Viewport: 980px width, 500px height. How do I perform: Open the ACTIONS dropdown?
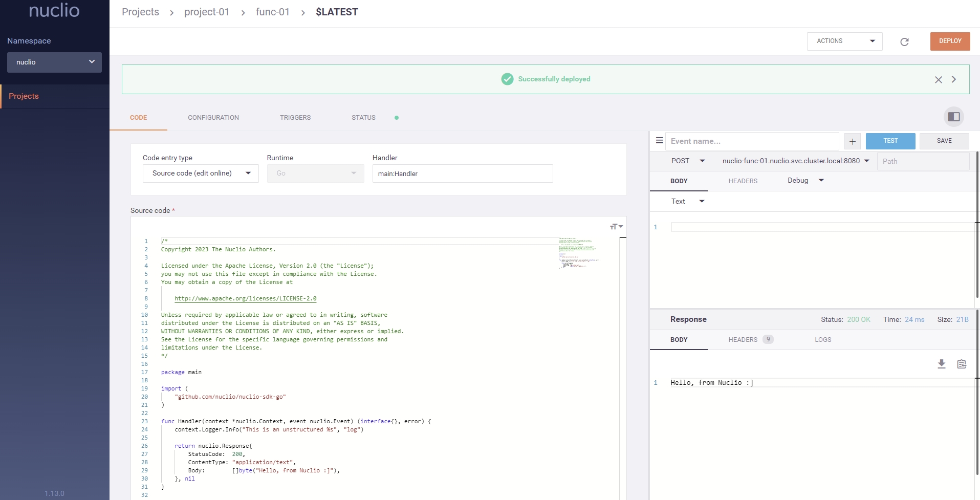[x=844, y=41]
